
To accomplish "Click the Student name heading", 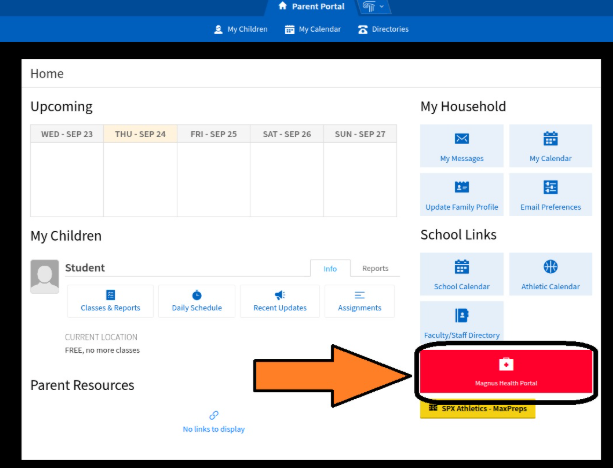I will [x=85, y=268].
